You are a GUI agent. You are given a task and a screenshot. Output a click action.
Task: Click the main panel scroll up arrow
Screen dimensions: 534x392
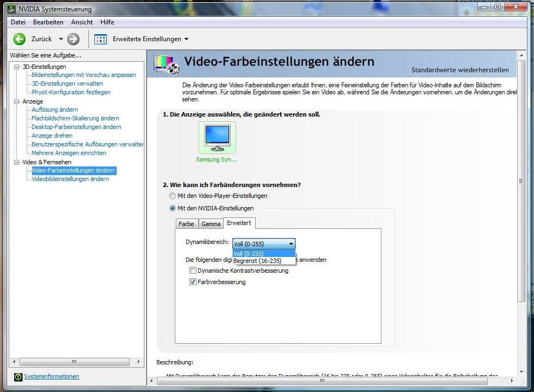click(x=522, y=55)
